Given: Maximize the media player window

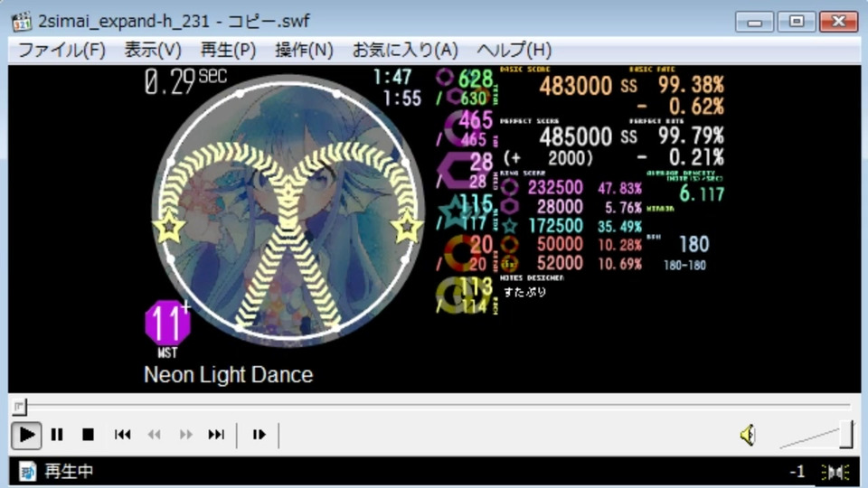Looking at the screenshot, I should point(796,22).
